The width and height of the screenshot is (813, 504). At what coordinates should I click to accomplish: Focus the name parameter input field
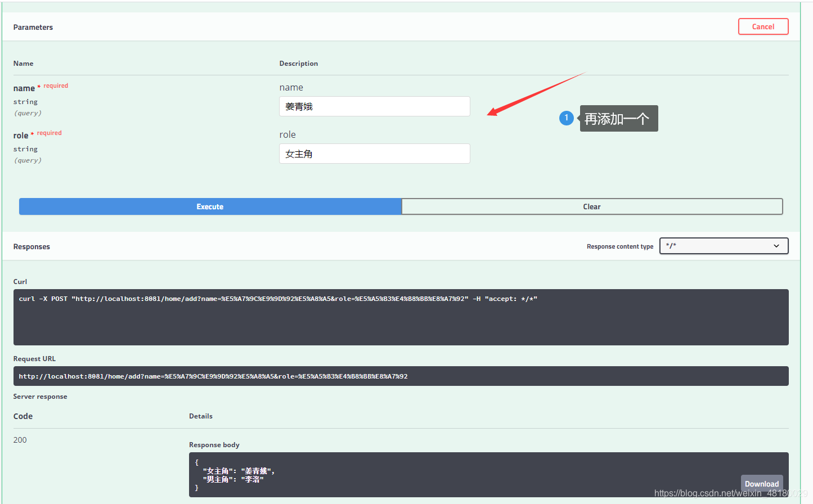(374, 106)
